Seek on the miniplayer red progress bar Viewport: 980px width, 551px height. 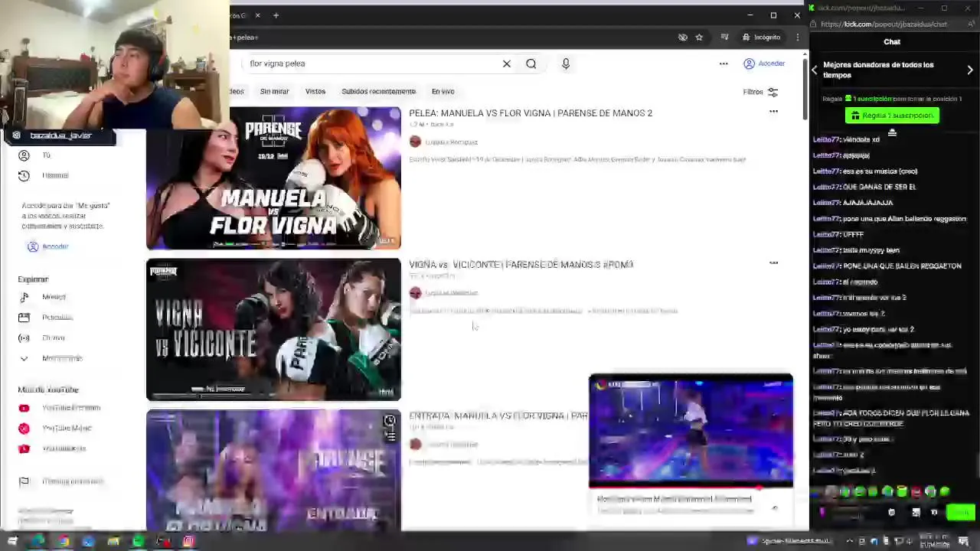click(x=691, y=487)
